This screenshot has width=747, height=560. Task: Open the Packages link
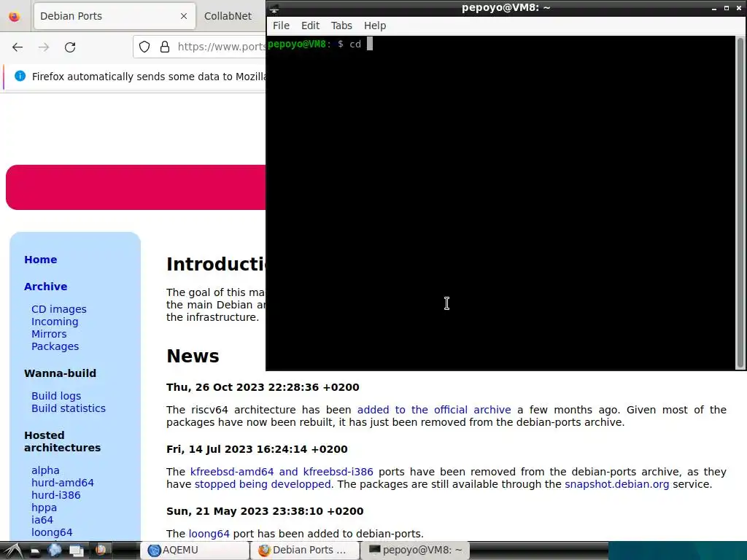click(55, 346)
